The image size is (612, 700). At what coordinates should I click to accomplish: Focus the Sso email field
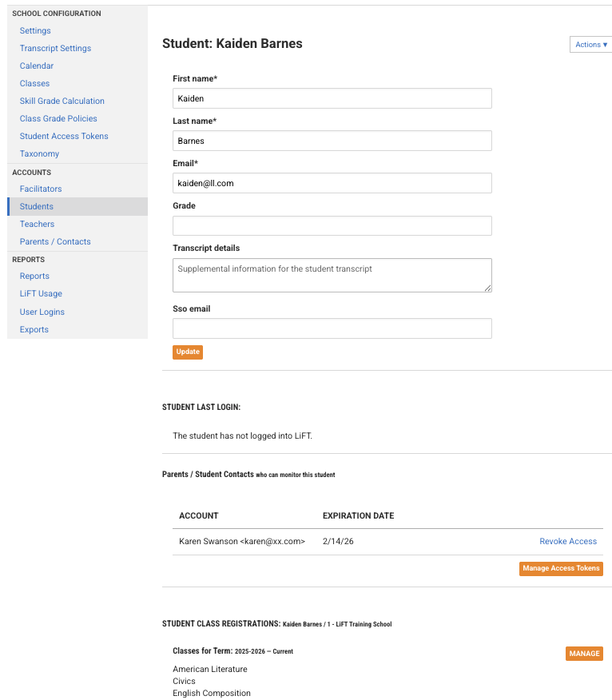332,328
